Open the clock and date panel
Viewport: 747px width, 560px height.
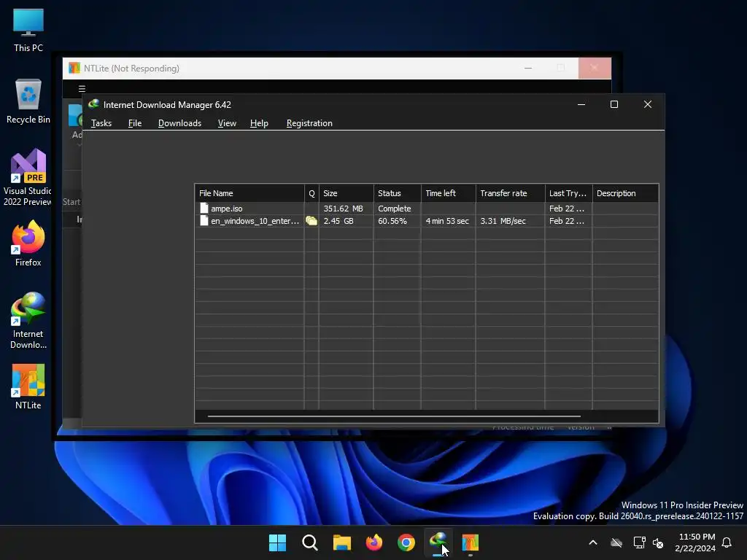[x=695, y=542]
